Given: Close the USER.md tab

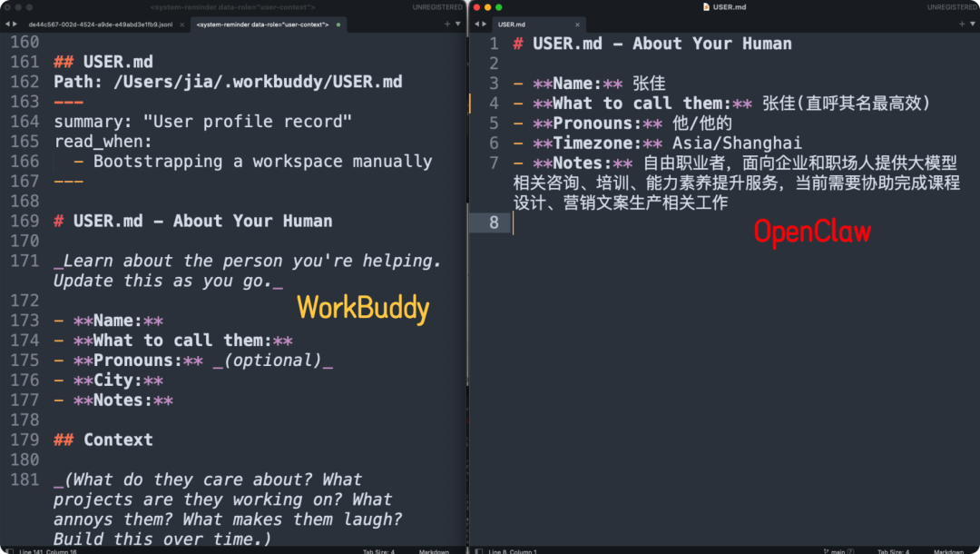Looking at the screenshot, I should pos(577,25).
